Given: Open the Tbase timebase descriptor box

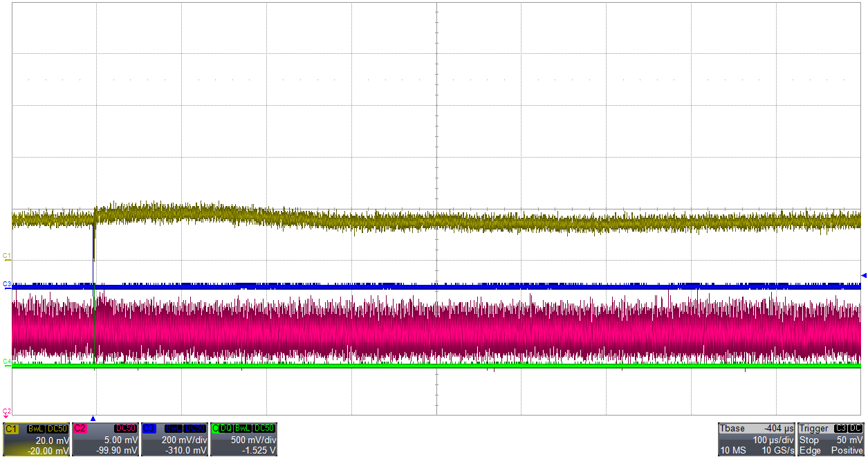Looking at the screenshot, I should click(x=757, y=439).
